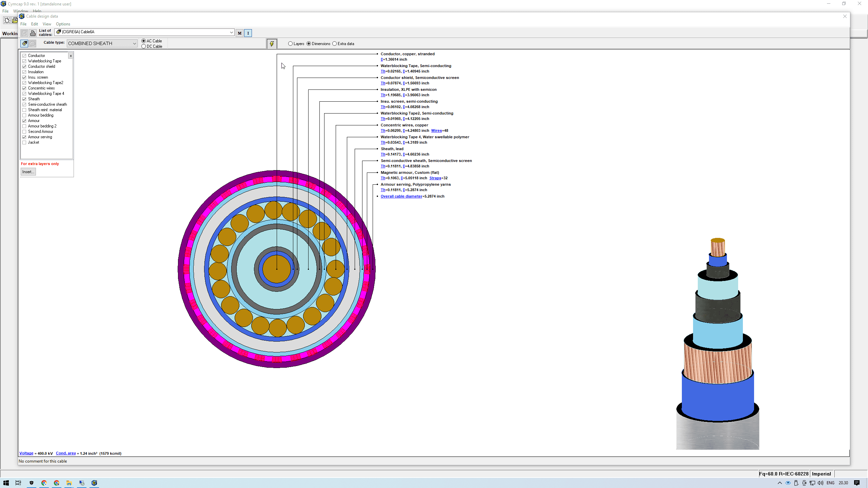This screenshot has height=488, width=868.
Task: Select the DC Cable radio button
Action: pyautogui.click(x=144, y=46)
